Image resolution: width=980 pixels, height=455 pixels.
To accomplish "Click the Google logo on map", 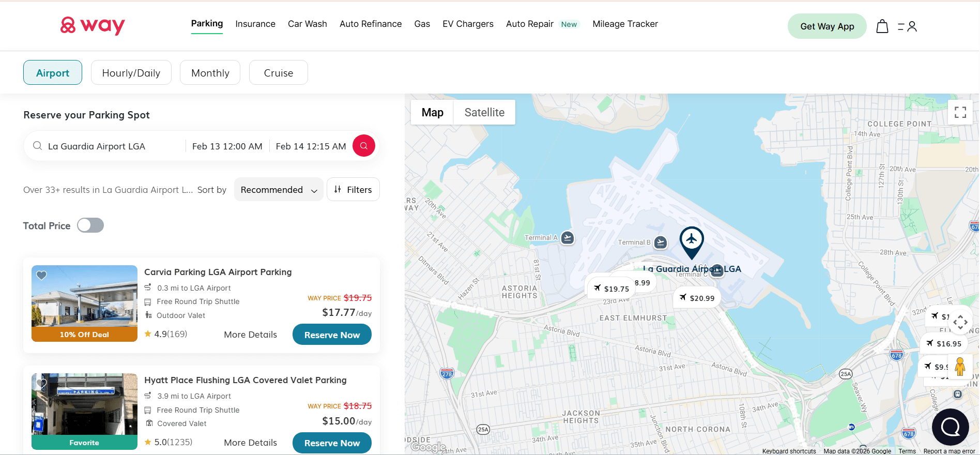I will (x=428, y=447).
